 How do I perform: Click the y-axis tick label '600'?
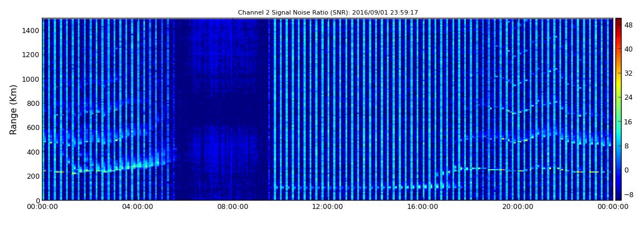coord(33,127)
